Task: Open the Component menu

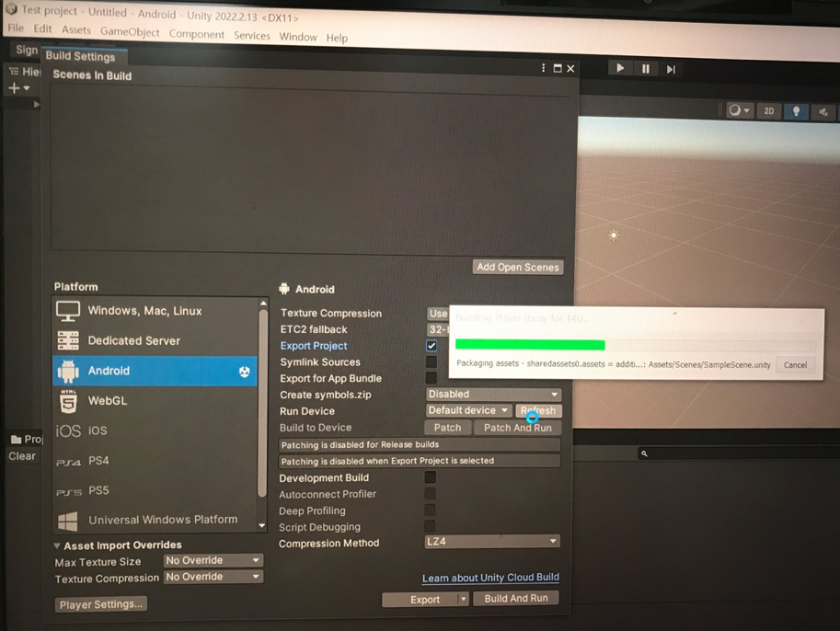Action: pyautogui.click(x=197, y=34)
